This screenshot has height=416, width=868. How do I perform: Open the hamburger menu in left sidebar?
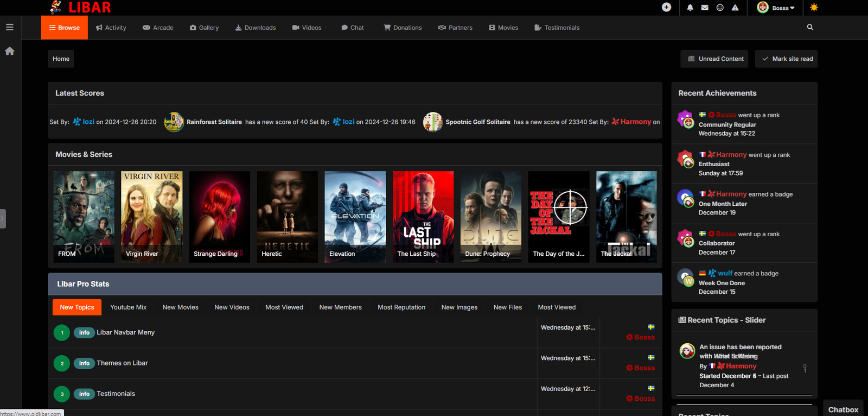click(10, 27)
